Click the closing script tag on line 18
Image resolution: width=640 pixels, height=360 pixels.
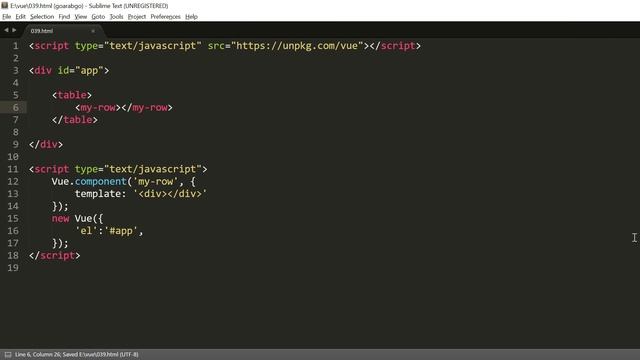coord(55,256)
